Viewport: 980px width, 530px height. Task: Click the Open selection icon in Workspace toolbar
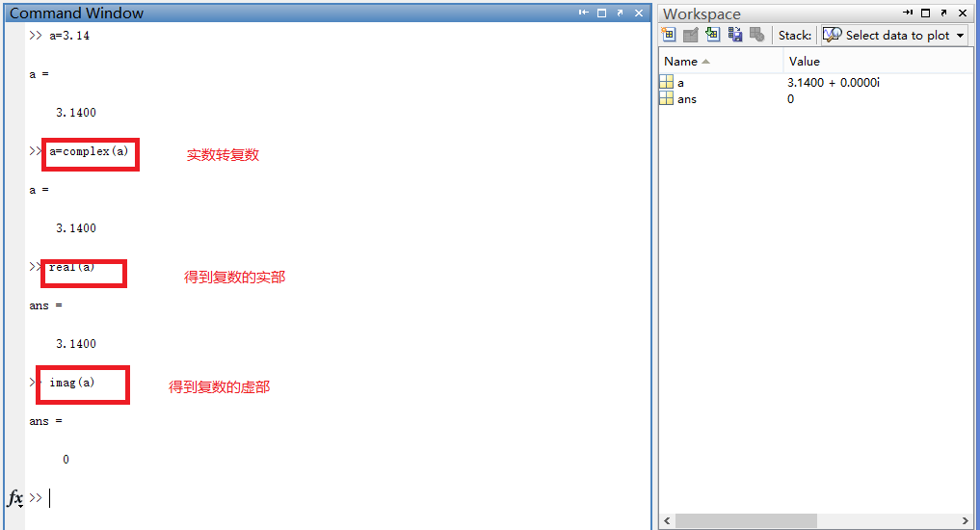(691, 35)
